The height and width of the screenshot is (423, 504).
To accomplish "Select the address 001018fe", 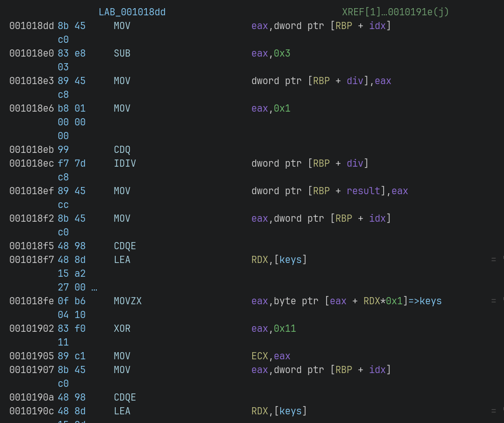I will (x=32, y=301).
